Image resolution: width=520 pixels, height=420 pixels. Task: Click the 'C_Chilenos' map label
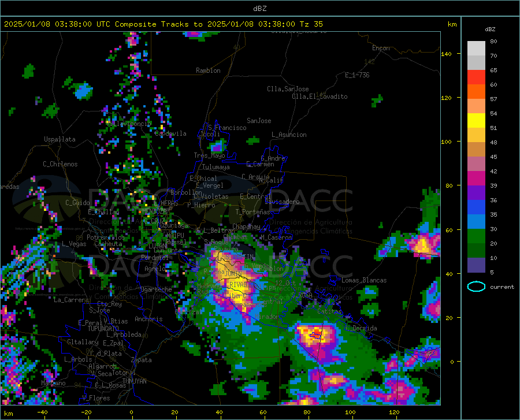(60, 164)
